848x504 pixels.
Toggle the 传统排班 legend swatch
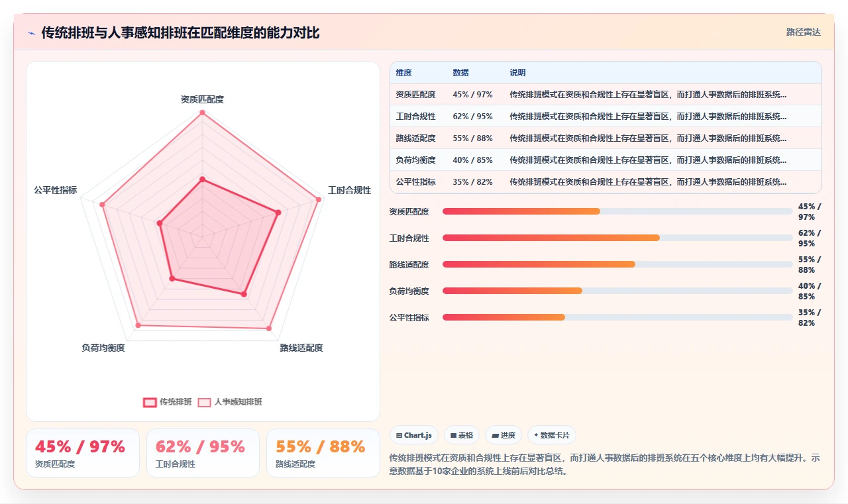coord(150,402)
